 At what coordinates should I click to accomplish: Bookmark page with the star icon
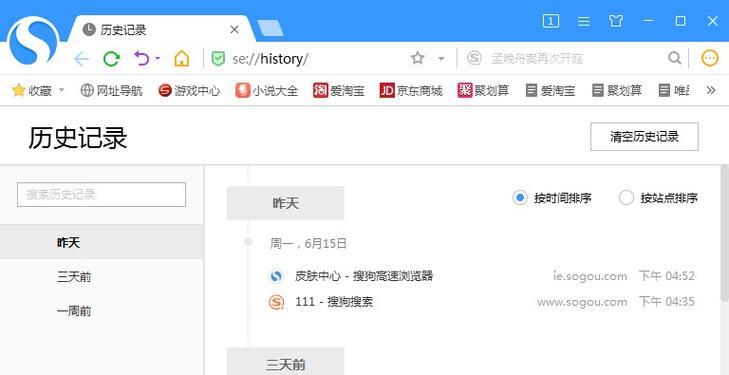tap(418, 58)
